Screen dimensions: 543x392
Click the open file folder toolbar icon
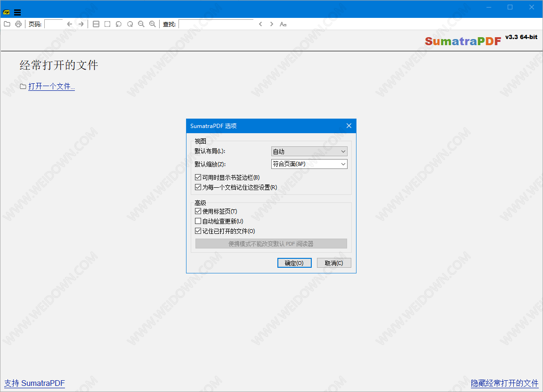[x=7, y=24]
